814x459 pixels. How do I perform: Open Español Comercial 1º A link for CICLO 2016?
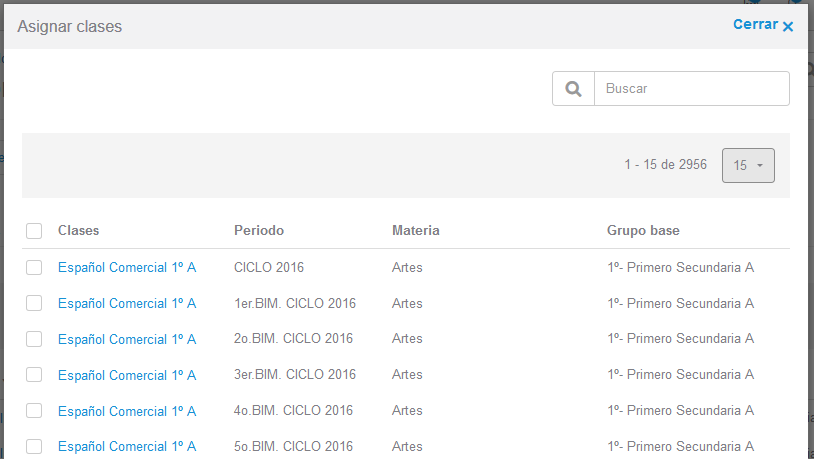coord(127,267)
